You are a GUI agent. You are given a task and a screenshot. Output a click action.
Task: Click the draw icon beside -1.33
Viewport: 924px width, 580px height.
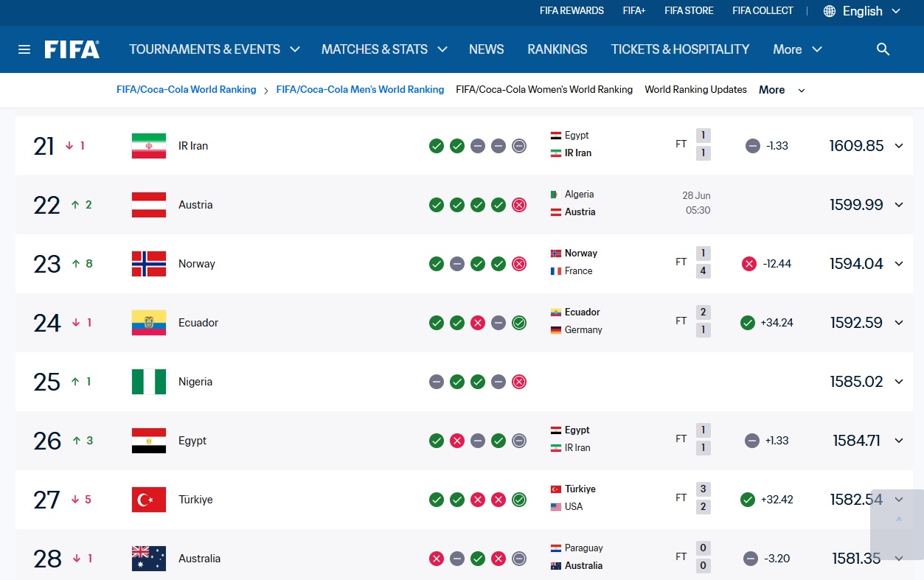click(752, 146)
